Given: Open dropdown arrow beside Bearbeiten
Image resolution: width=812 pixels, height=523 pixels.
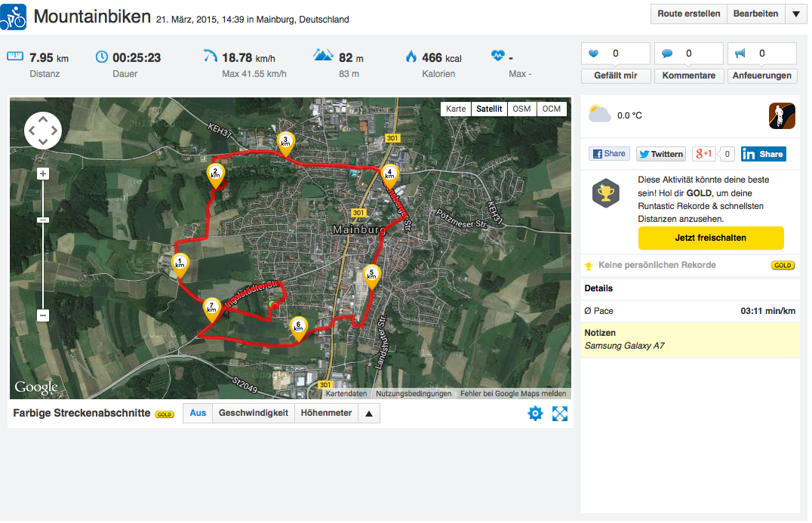Looking at the screenshot, I should (796, 14).
